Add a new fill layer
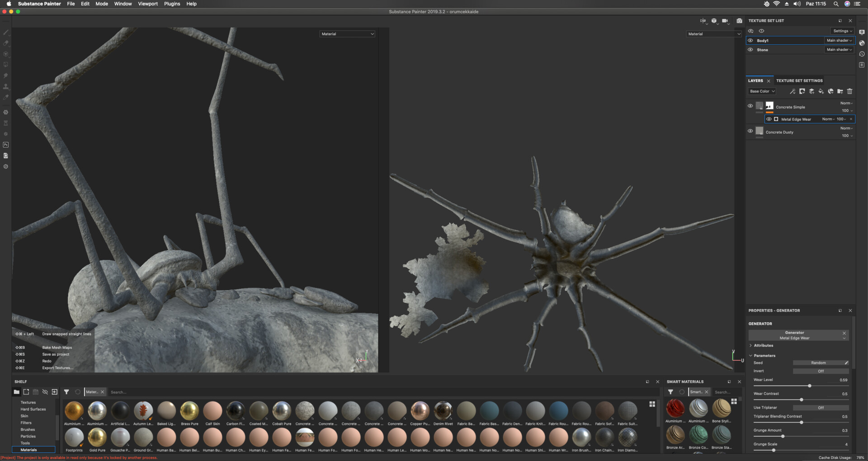 coord(821,91)
